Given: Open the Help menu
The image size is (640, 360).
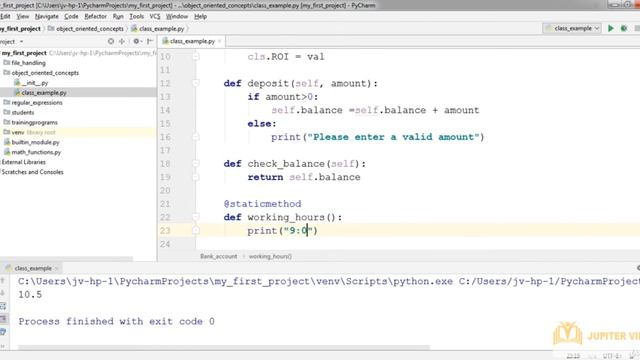Looking at the screenshot, I should (x=200, y=16).
